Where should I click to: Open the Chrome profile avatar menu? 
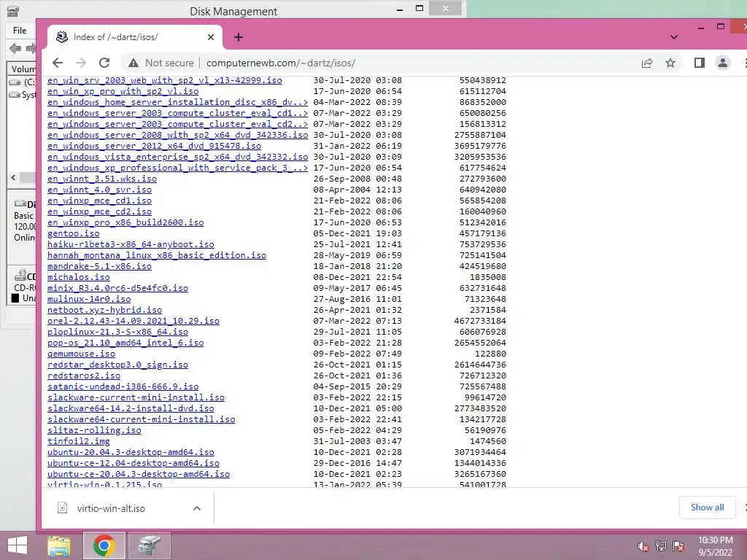(x=723, y=63)
